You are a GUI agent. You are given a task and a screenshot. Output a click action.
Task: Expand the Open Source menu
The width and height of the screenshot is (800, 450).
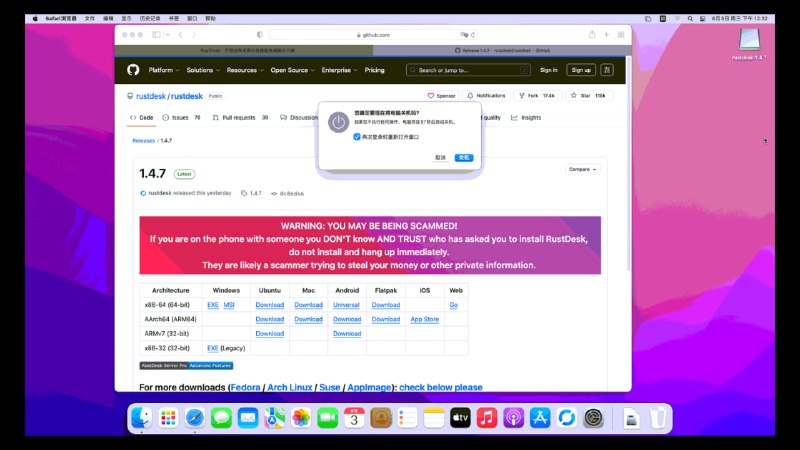pyautogui.click(x=292, y=70)
